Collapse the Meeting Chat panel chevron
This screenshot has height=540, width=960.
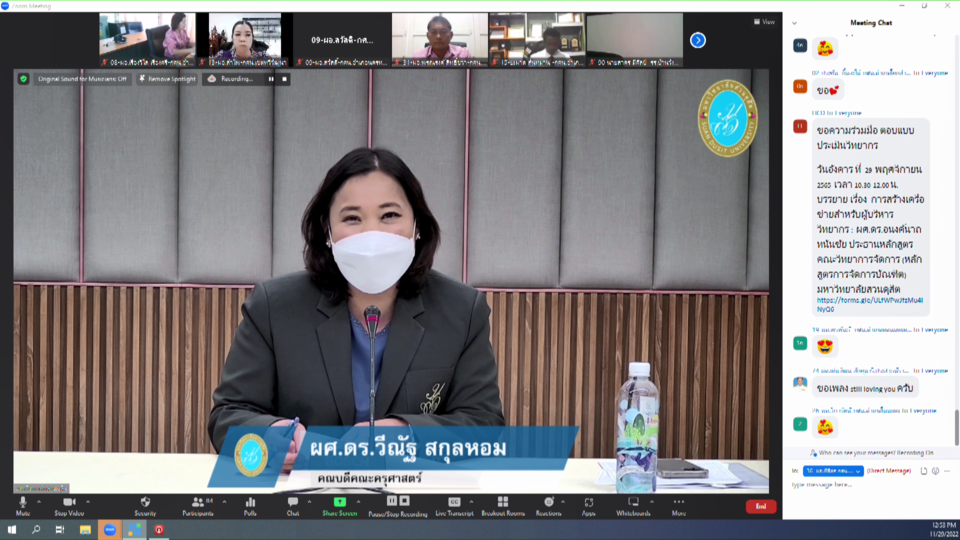pyautogui.click(x=795, y=23)
